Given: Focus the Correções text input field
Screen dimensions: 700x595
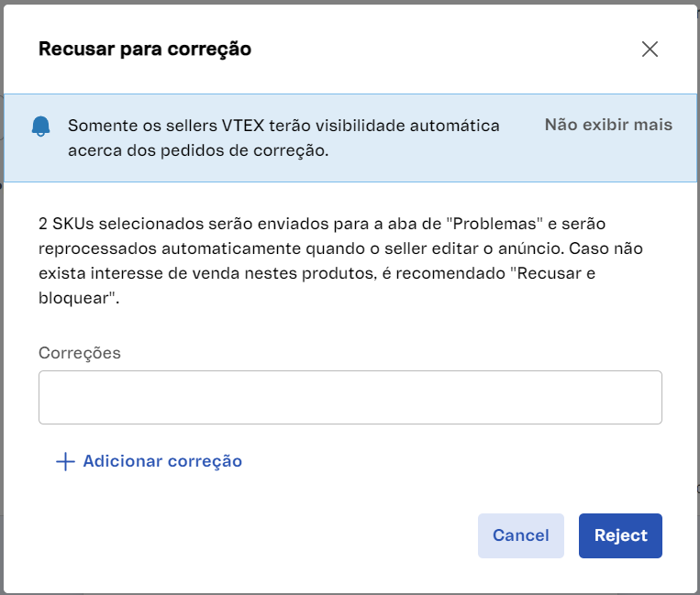Looking at the screenshot, I should tap(350, 397).
